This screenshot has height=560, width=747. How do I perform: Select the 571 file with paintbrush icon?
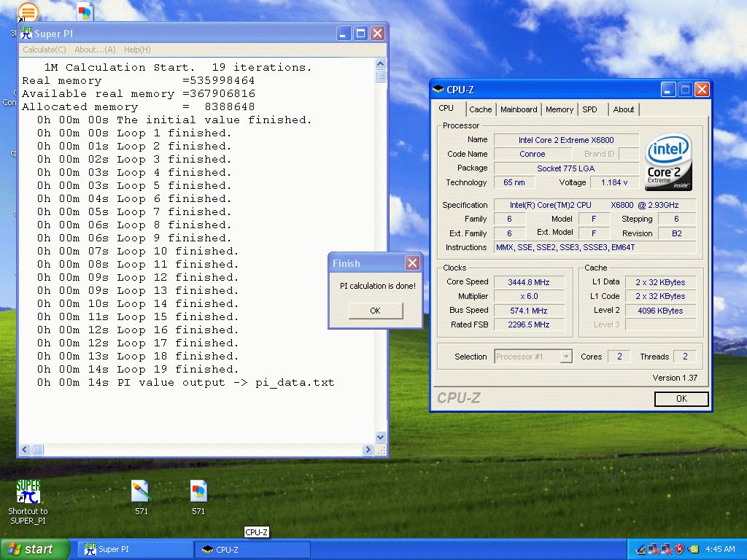[141, 491]
